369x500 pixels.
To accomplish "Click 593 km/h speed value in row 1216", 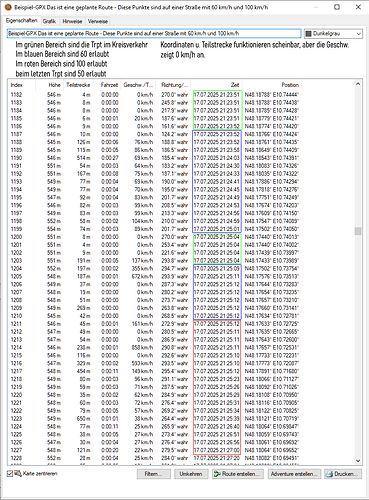I will coord(142,363).
